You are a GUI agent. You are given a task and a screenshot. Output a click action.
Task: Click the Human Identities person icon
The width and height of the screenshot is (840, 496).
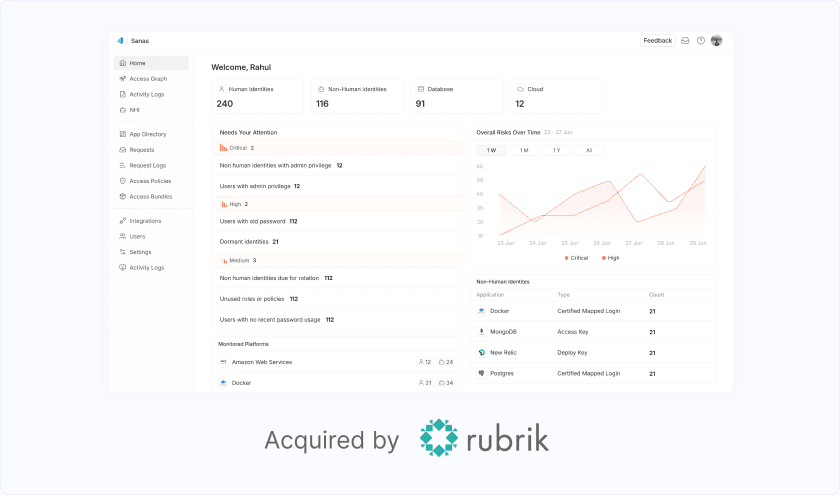click(221, 89)
